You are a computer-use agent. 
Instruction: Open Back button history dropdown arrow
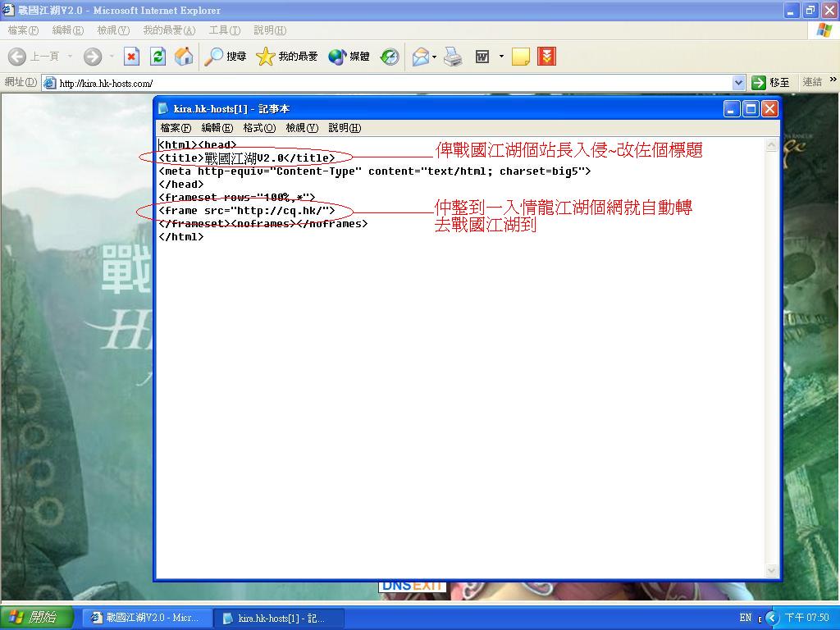coord(70,57)
